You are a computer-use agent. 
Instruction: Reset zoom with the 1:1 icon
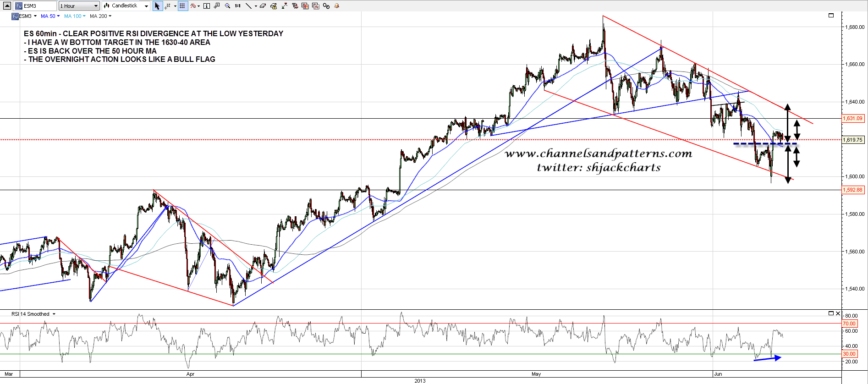click(x=237, y=6)
